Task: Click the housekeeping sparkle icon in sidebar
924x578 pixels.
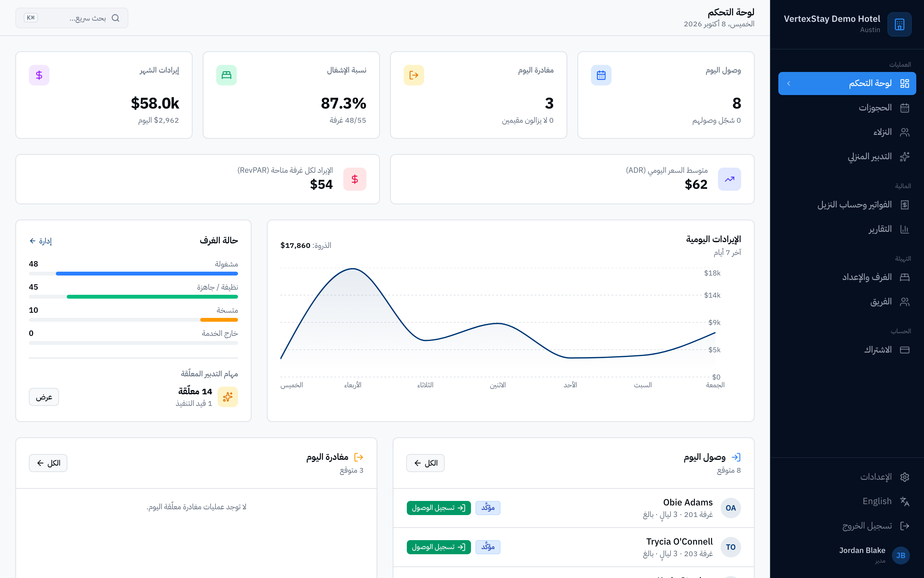Action: click(904, 157)
